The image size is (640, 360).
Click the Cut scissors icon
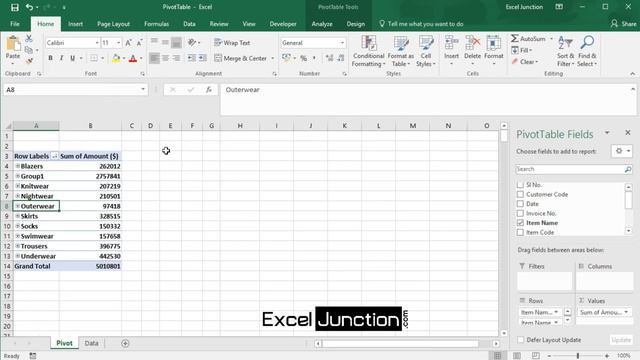29,38
